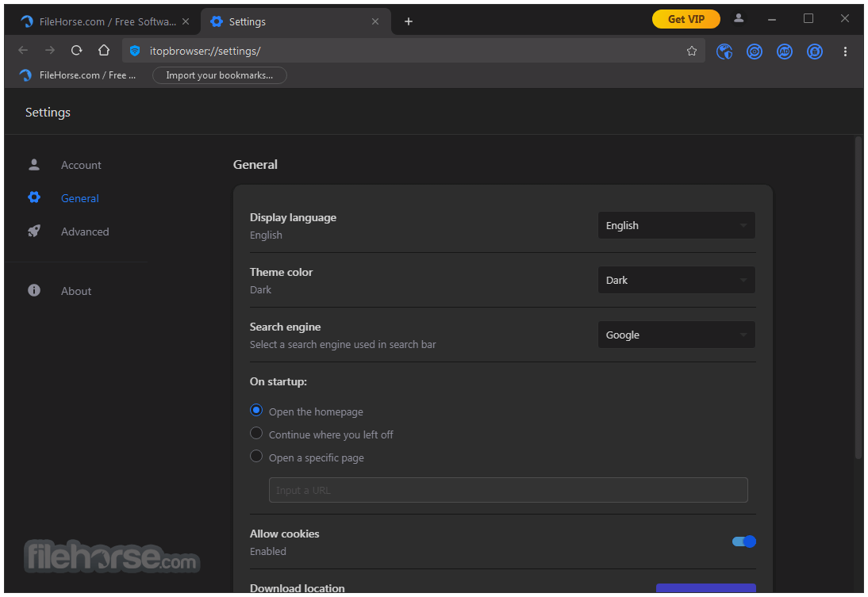Click the anti-tracking eye icon in toolbar
The height and width of the screenshot is (597, 868).
point(754,52)
